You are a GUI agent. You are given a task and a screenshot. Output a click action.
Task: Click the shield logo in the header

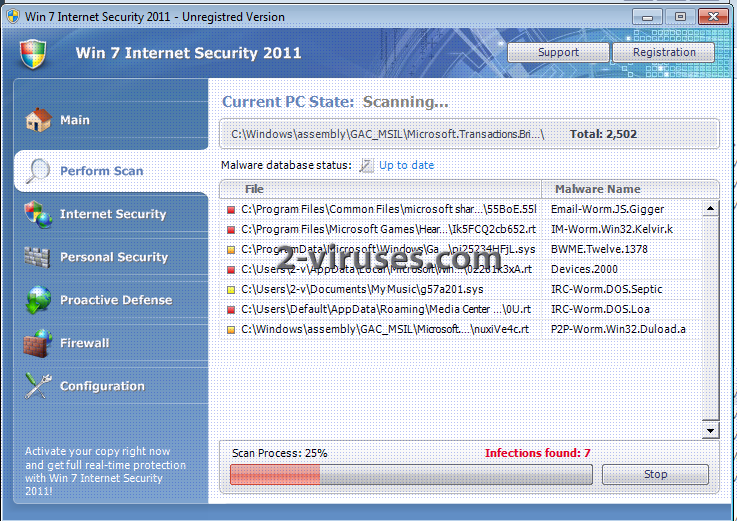pos(33,54)
